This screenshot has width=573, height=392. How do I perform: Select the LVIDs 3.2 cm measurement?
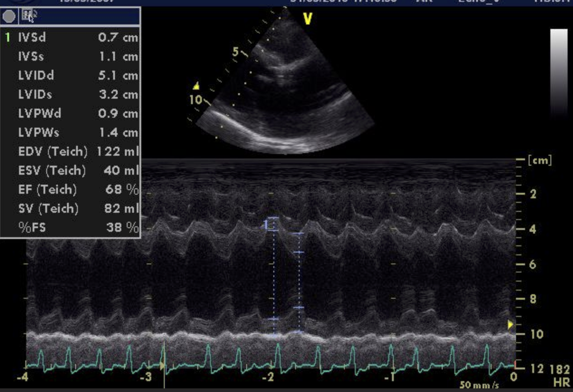pos(72,94)
